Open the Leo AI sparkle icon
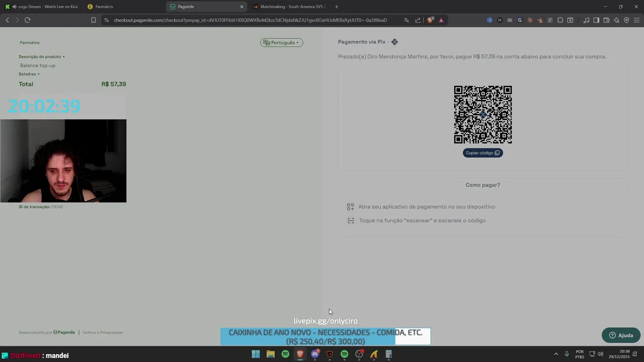The width and height of the screenshot is (644, 362). [616, 20]
